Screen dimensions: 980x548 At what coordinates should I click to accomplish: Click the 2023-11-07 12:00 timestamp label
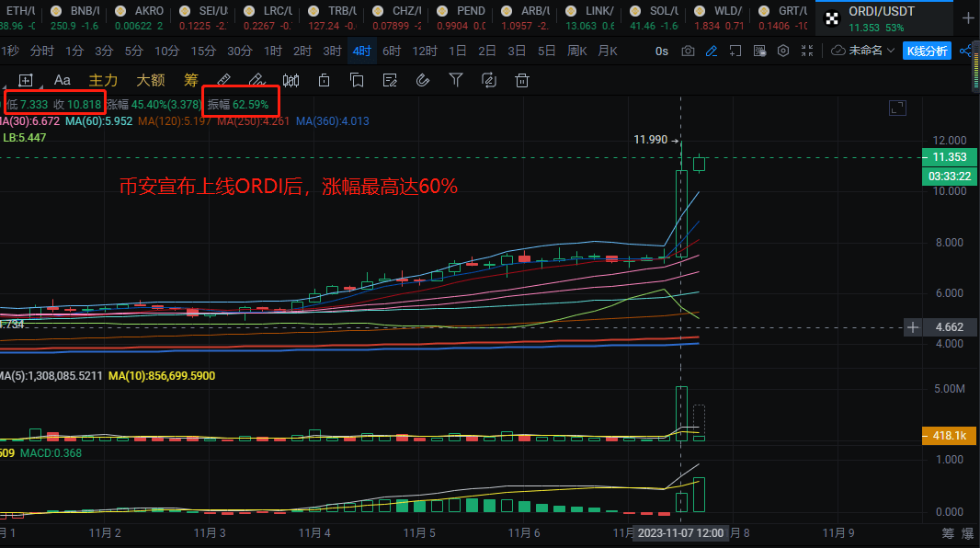tap(682, 532)
